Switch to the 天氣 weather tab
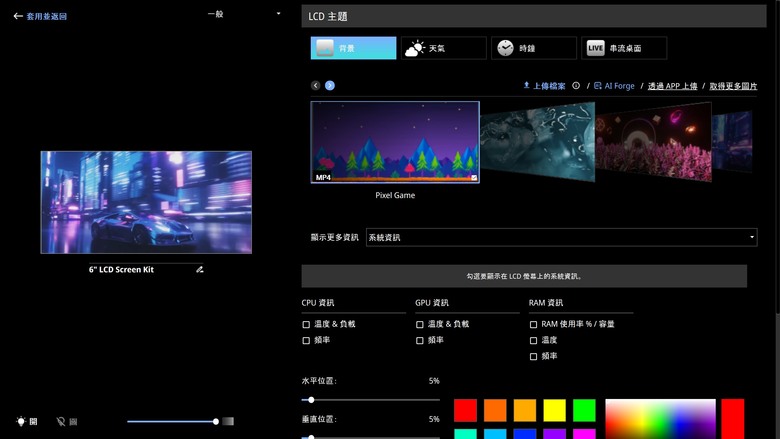The height and width of the screenshot is (439, 780). pos(444,48)
